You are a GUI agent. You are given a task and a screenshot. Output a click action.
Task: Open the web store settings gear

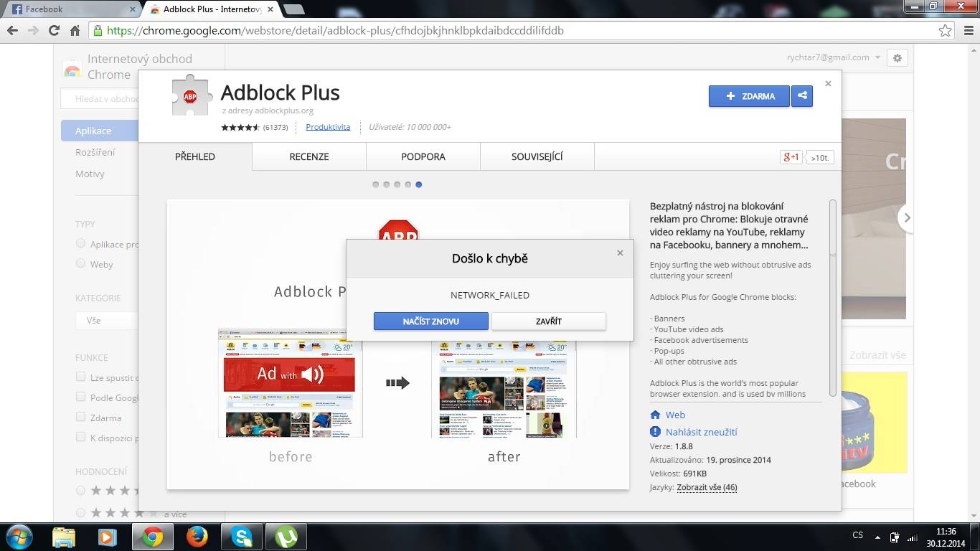[x=897, y=58]
